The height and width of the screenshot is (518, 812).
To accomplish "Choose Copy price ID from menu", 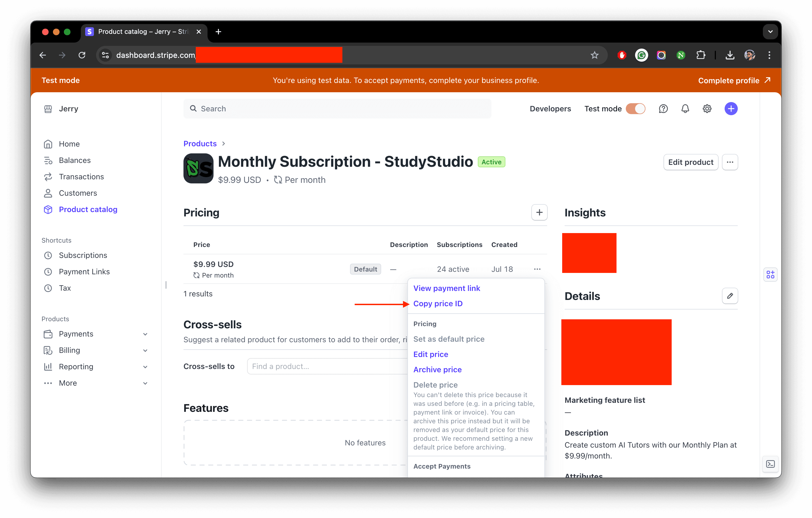I will point(438,304).
